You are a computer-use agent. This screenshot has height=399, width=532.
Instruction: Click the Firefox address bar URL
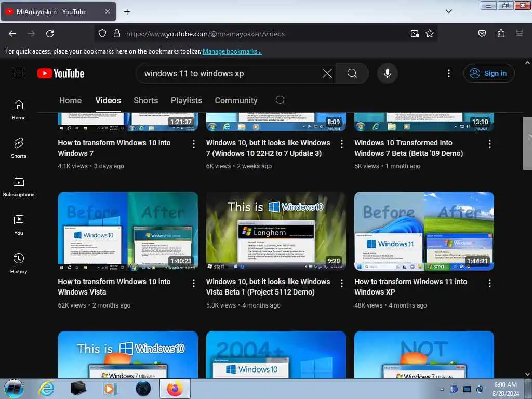coord(205,34)
